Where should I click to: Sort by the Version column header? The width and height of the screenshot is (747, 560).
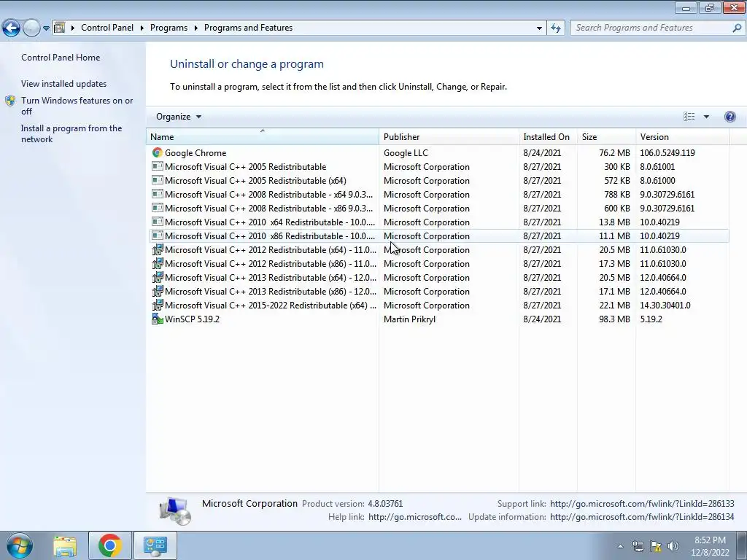pyautogui.click(x=682, y=136)
